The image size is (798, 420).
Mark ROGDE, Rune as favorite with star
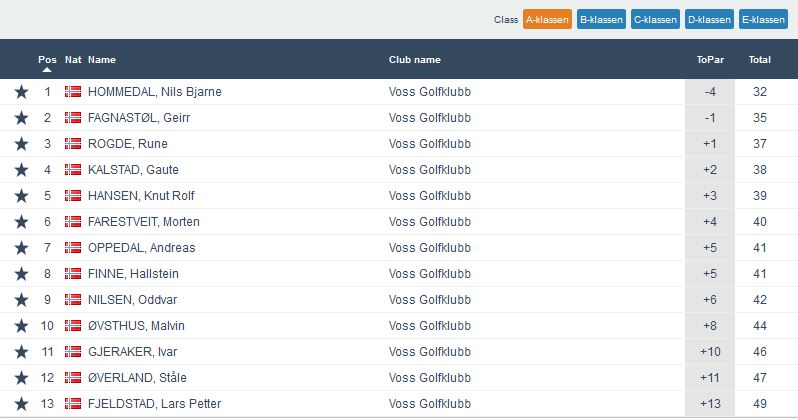[x=21, y=144]
